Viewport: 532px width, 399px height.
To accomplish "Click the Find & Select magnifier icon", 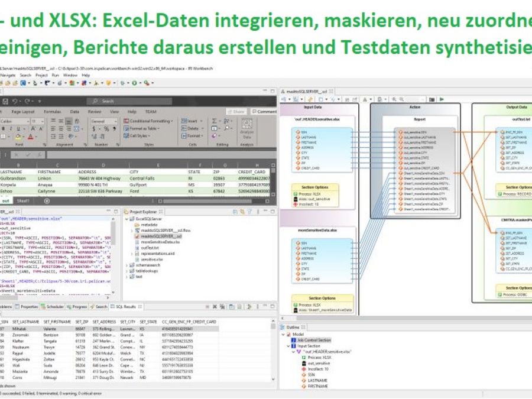I will pyautogui.click(x=226, y=128).
